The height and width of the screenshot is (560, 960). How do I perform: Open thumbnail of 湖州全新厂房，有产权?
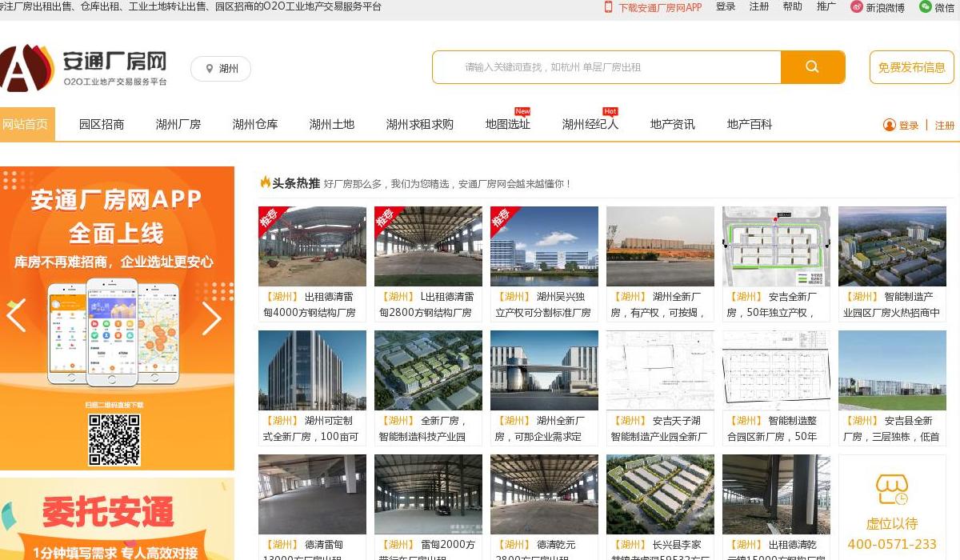coord(660,246)
